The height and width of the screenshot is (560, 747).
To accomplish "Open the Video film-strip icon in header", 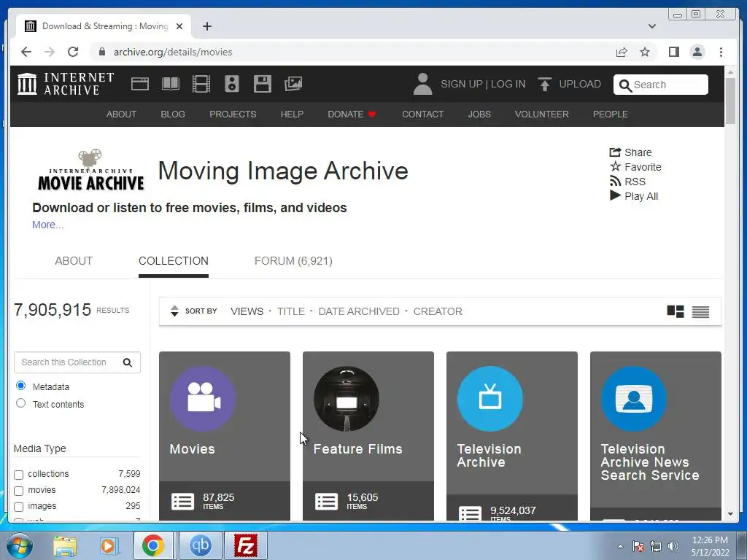I will tap(201, 84).
